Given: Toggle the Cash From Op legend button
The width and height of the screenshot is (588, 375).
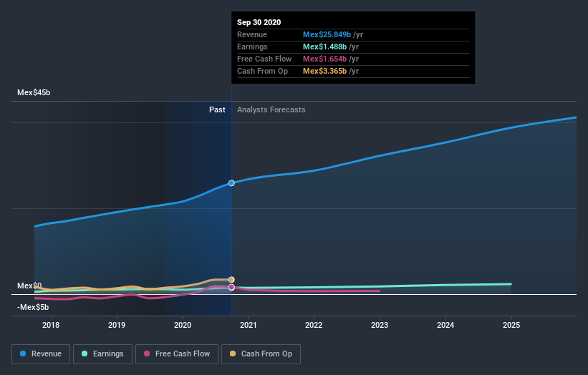Looking at the screenshot, I should pyautogui.click(x=261, y=354).
